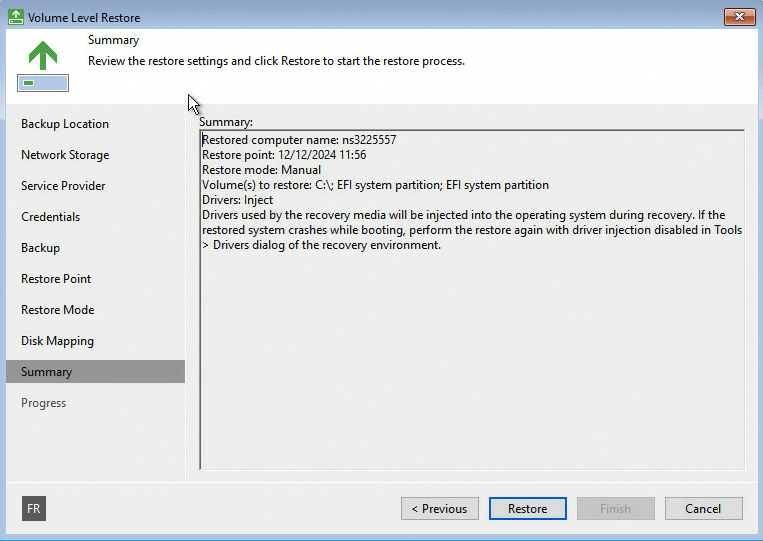763x541 pixels.
Task: Open the FR keyboard language selector
Action: coord(34,508)
